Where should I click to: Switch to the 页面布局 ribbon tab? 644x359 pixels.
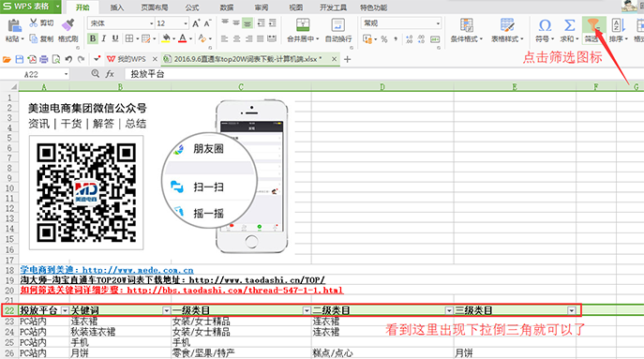(x=155, y=7)
